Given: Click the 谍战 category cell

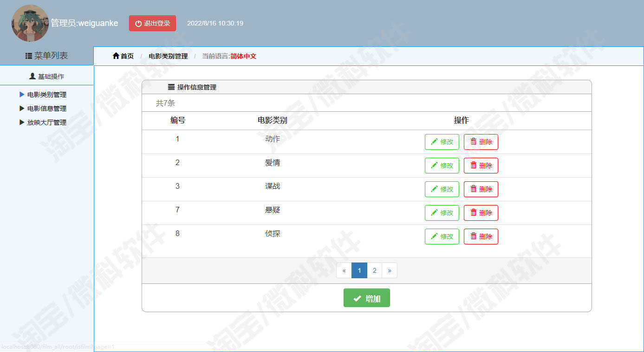Looking at the screenshot, I should tap(273, 186).
